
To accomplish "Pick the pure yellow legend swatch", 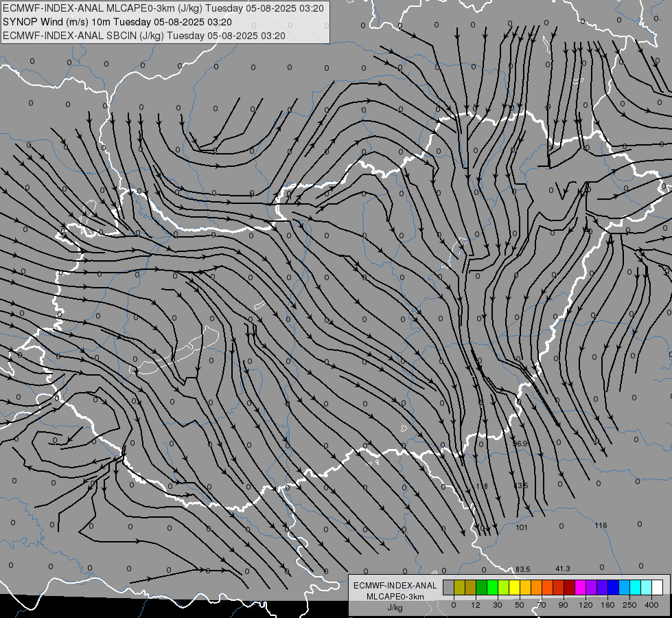I will 515,587.
